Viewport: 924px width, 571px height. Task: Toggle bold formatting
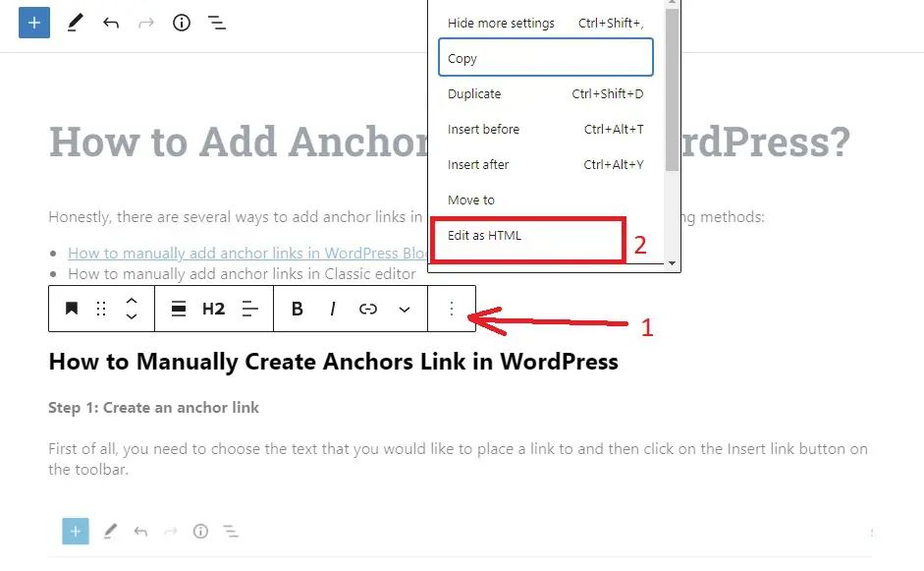pos(298,309)
